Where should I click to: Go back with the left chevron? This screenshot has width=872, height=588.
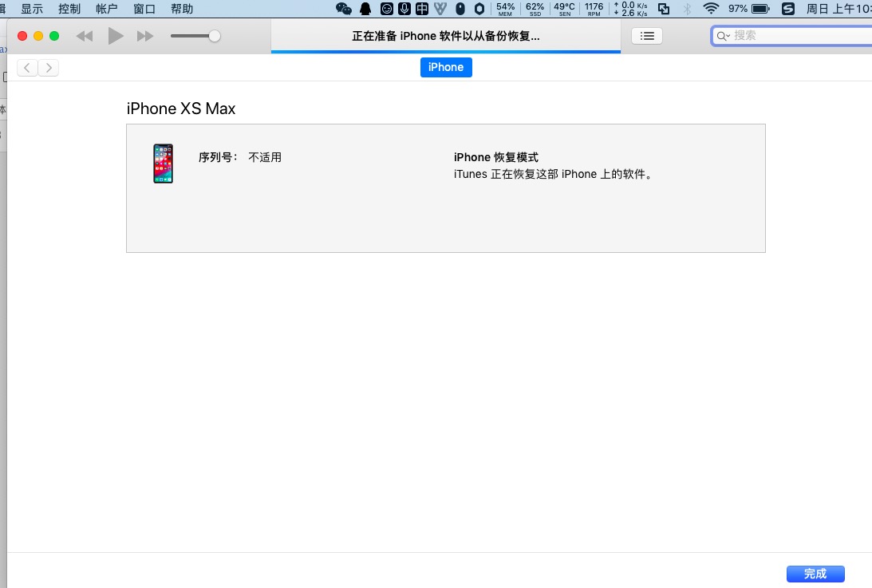tap(27, 68)
